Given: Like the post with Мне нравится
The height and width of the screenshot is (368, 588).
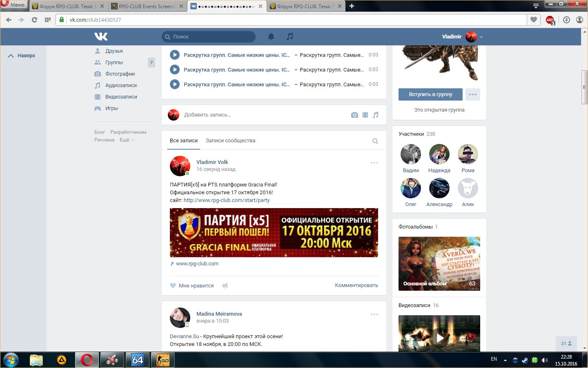Looking at the screenshot, I should [x=192, y=285].
